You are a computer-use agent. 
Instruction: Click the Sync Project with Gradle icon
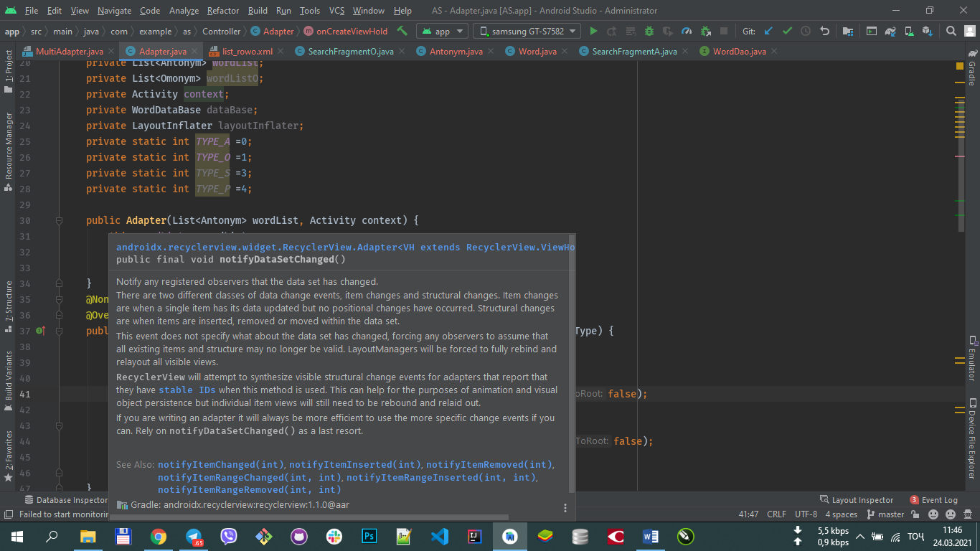point(890,32)
